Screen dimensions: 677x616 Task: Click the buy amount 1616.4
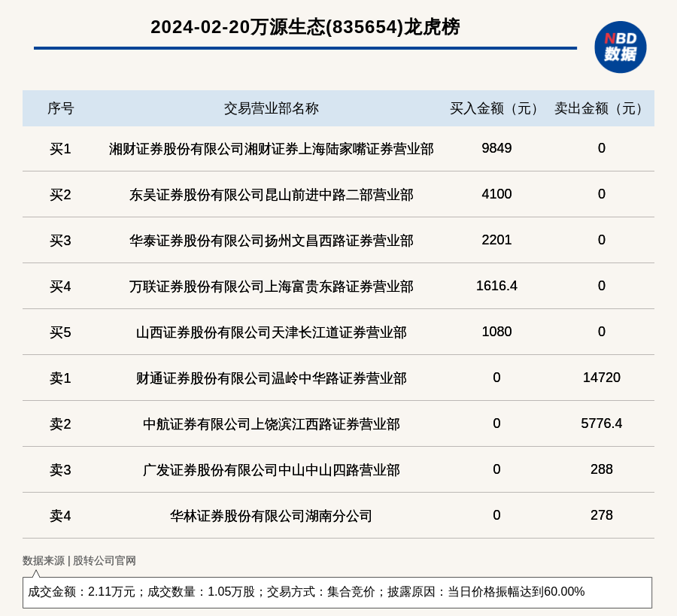496,286
